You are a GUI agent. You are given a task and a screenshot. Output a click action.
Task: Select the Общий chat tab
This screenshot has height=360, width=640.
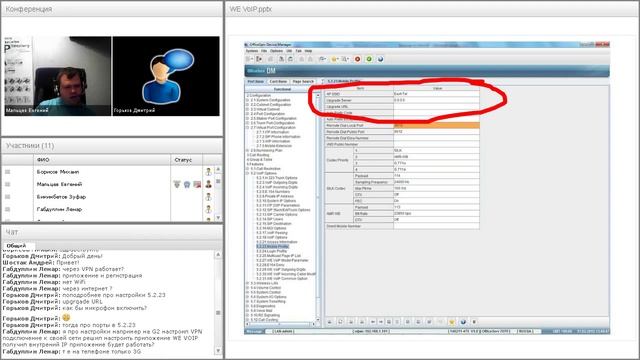pyautogui.click(x=16, y=246)
